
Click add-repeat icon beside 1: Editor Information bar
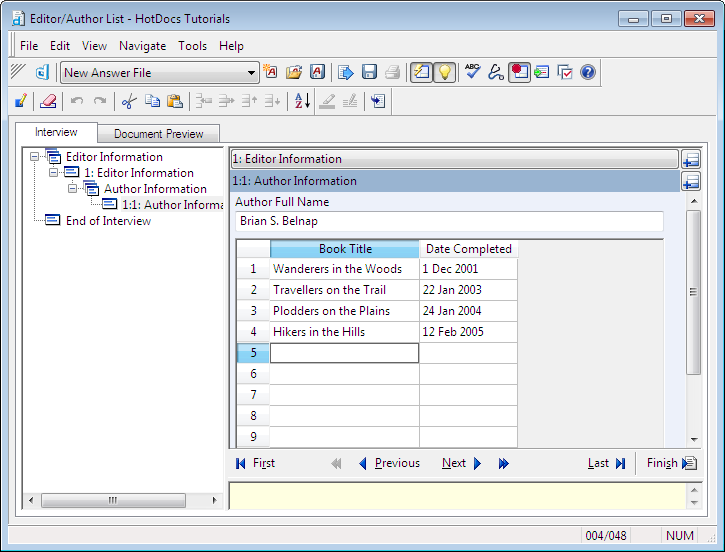[691, 159]
